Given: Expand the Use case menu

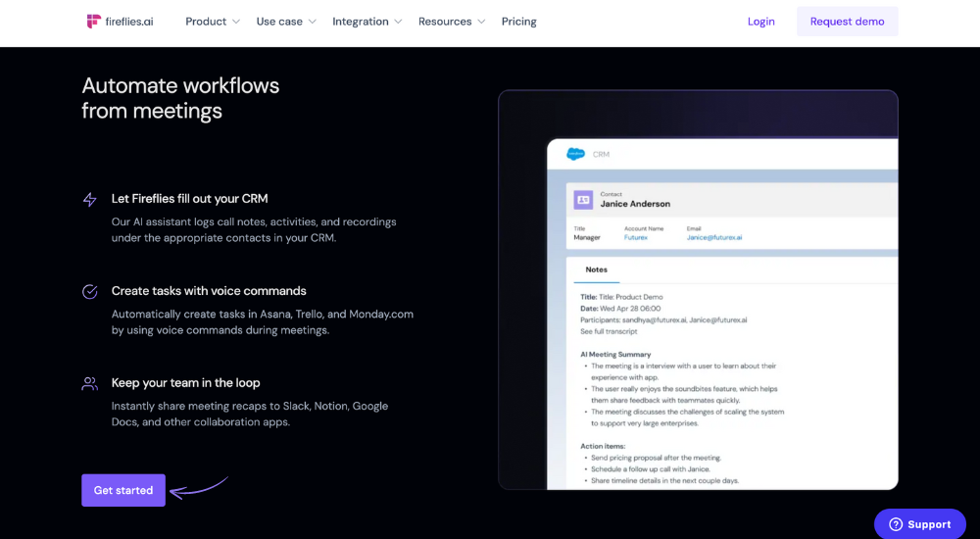Looking at the screenshot, I should point(286,22).
